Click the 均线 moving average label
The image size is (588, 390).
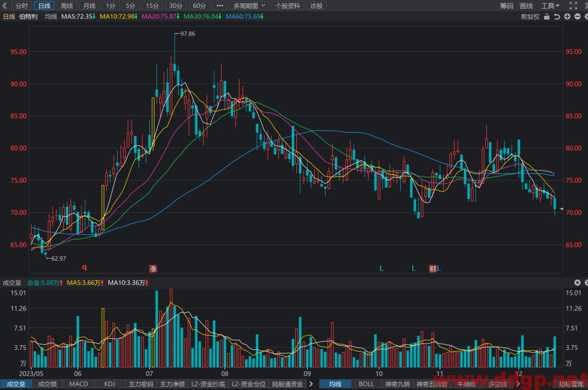(x=51, y=17)
